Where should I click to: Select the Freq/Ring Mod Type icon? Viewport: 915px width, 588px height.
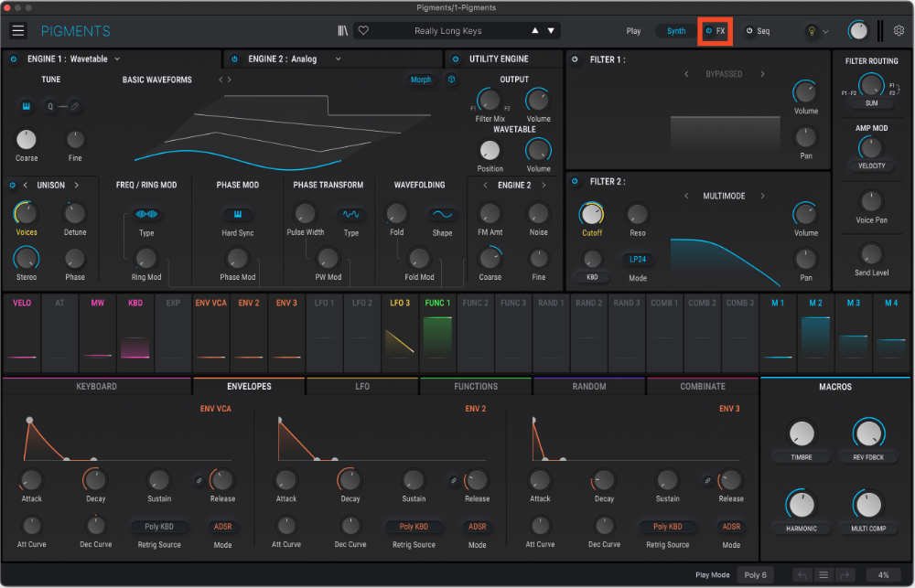coord(145,214)
